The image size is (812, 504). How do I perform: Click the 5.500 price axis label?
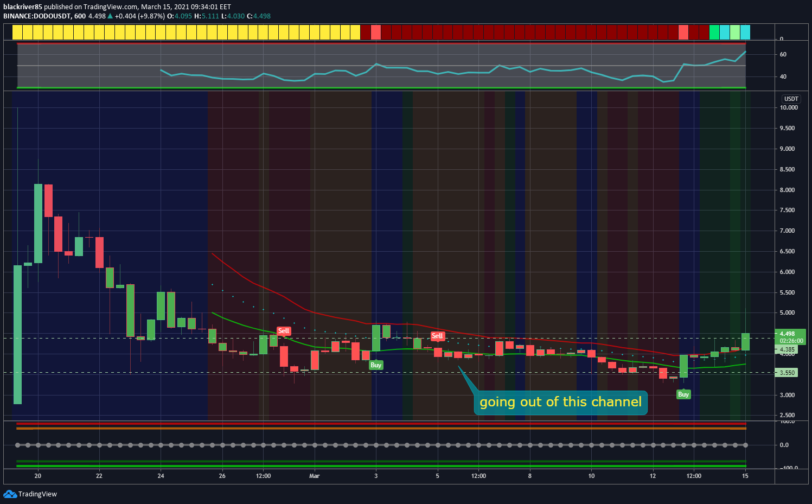(788, 292)
